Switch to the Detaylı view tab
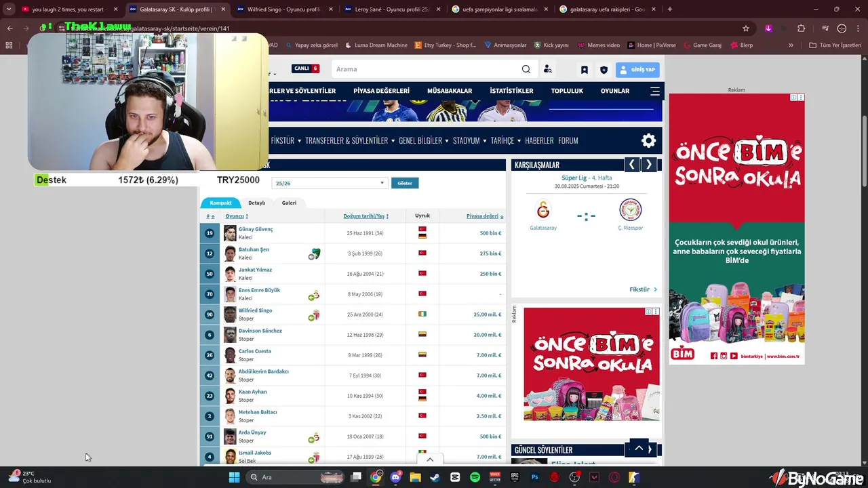The width and height of the screenshot is (868, 488). pos(256,203)
